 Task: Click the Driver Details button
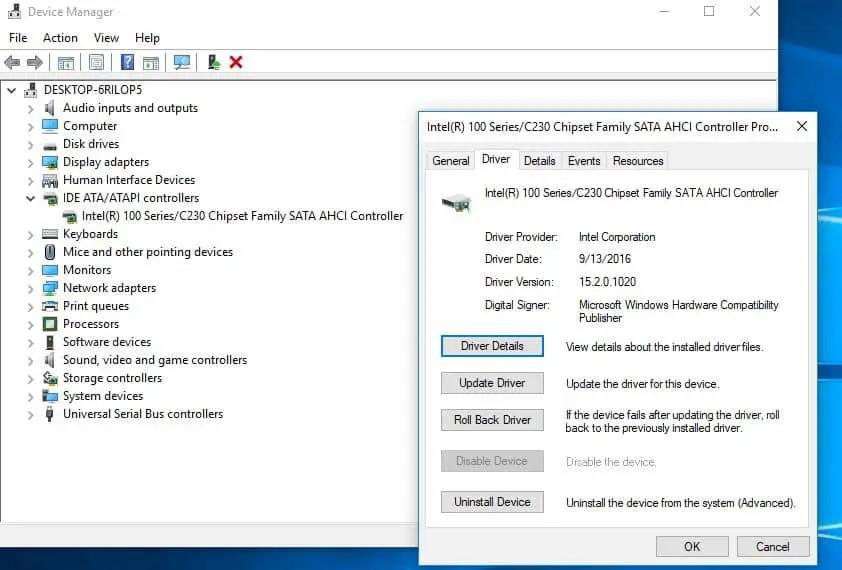pyautogui.click(x=492, y=346)
